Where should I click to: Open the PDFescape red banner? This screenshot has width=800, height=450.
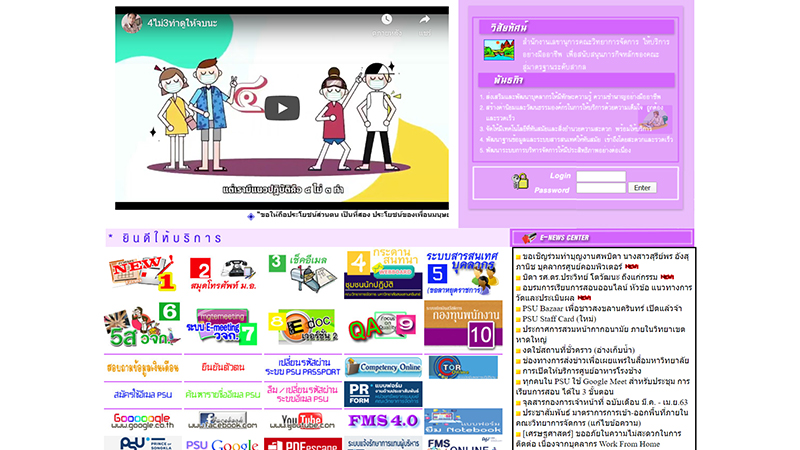pyautogui.click(x=303, y=444)
